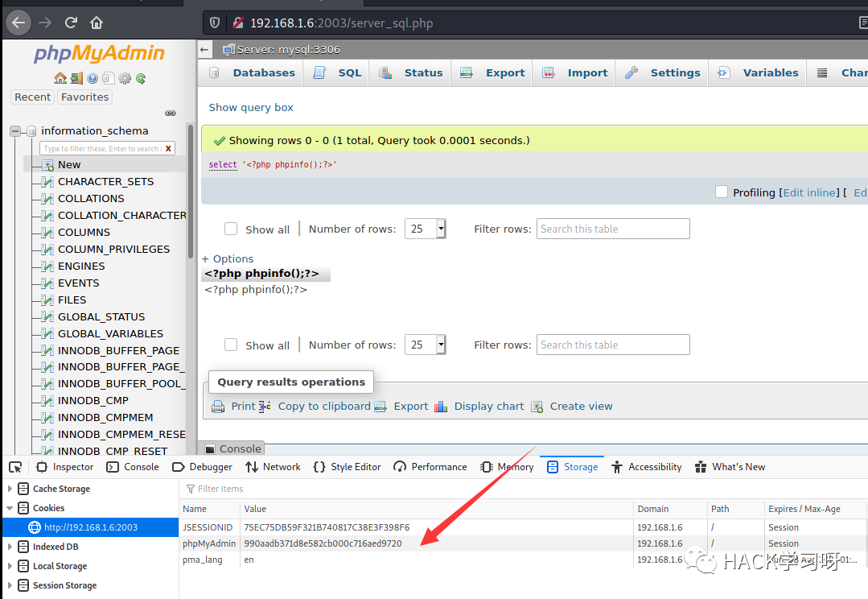Image resolution: width=868 pixels, height=599 pixels.
Task: Collapse the Cookies tree node
Action: 10,508
